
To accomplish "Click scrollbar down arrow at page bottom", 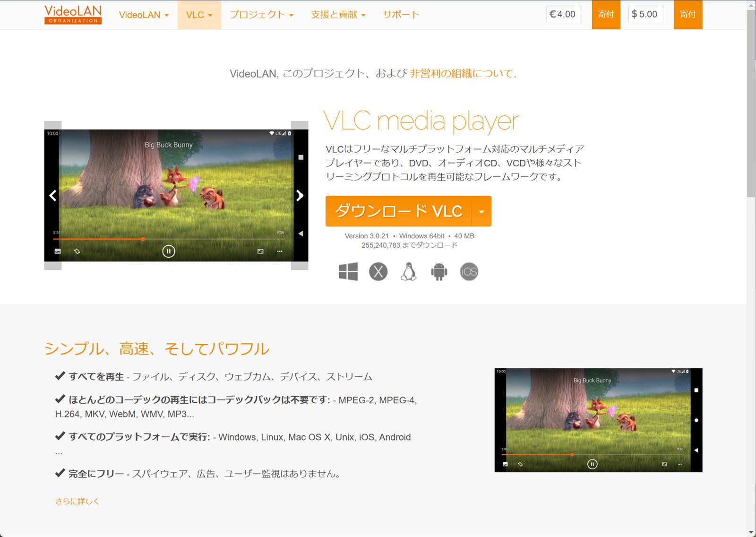I will 751,533.
